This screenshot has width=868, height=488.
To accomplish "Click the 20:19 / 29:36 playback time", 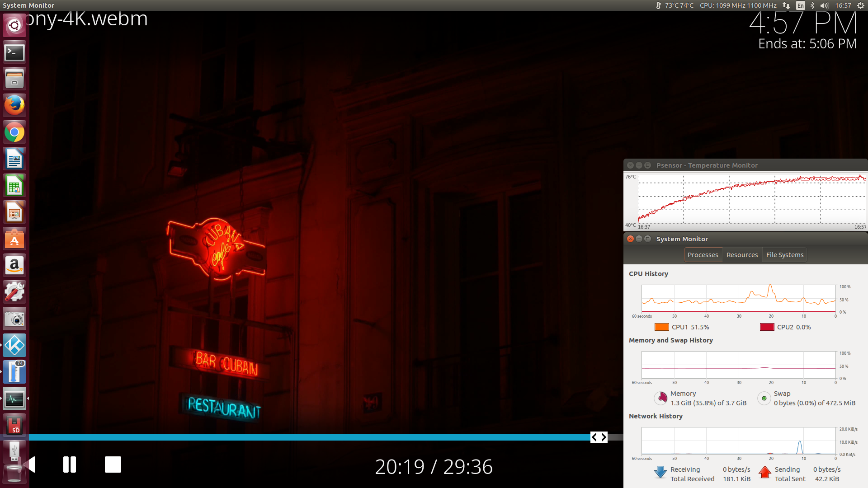I will (434, 467).
